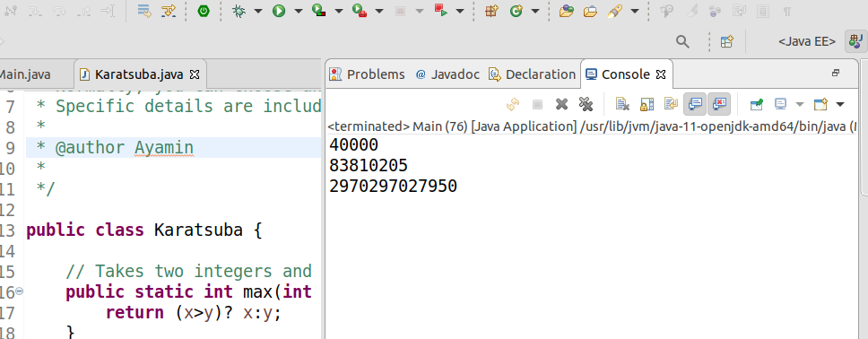Click the Open Type folder icon
Image resolution: width=868 pixels, height=339 pixels.
point(567,11)
